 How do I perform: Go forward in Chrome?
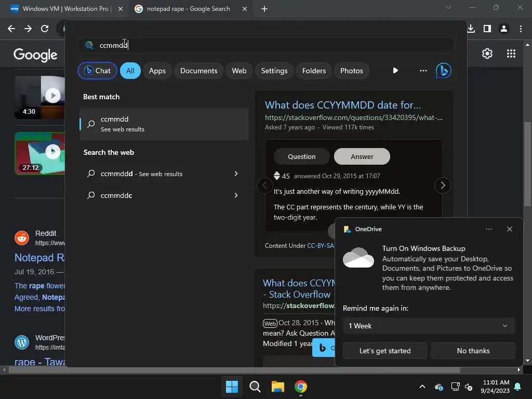click(28, 29)
